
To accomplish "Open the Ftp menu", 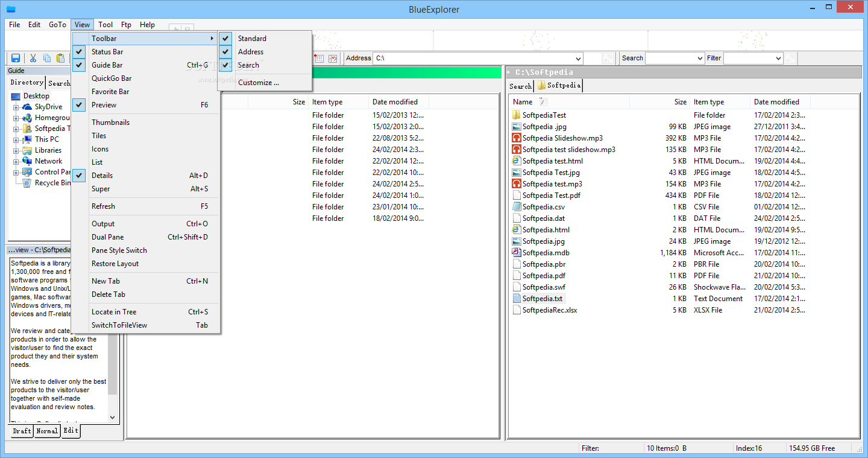I will (126, 25).
